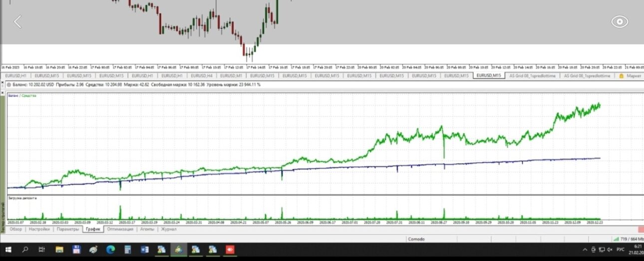Open the Маркет tab

630,76
